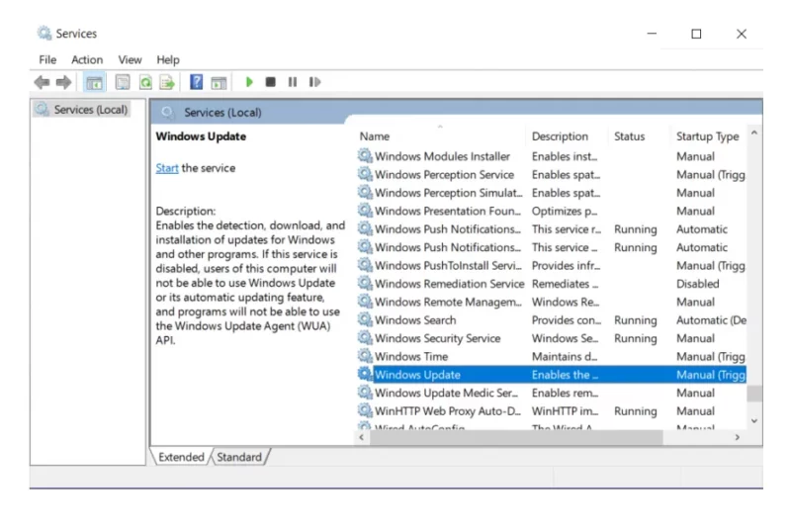Select WinHTTP Web Proxy Auto-D... name

(448, 410)
